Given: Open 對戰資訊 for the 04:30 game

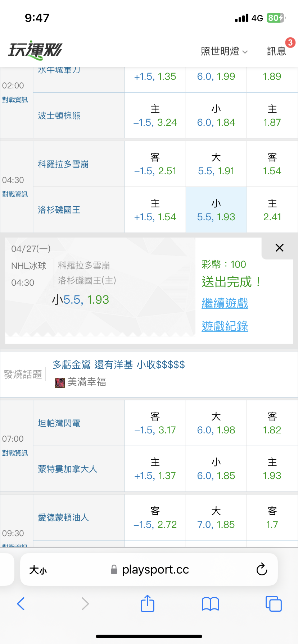Looking at the screenshot, I should 15,194.
